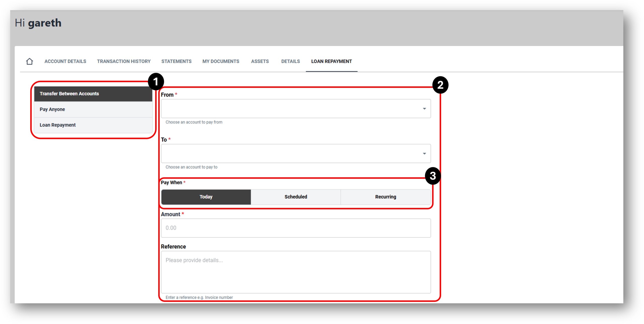Open the Statements tab
The image size is (644, 324).
pyautogui.click(x=176, y=61)
